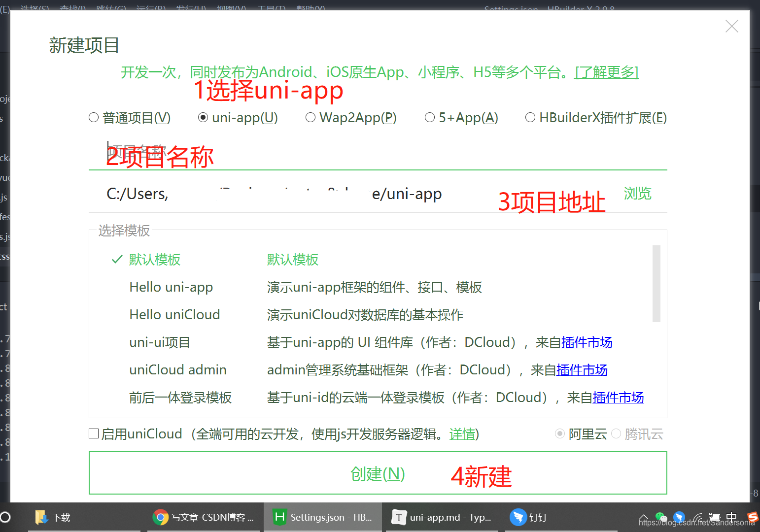Click the template list scrollbar
The width and height of the screenshot is (760, 532).
(656, 284)
